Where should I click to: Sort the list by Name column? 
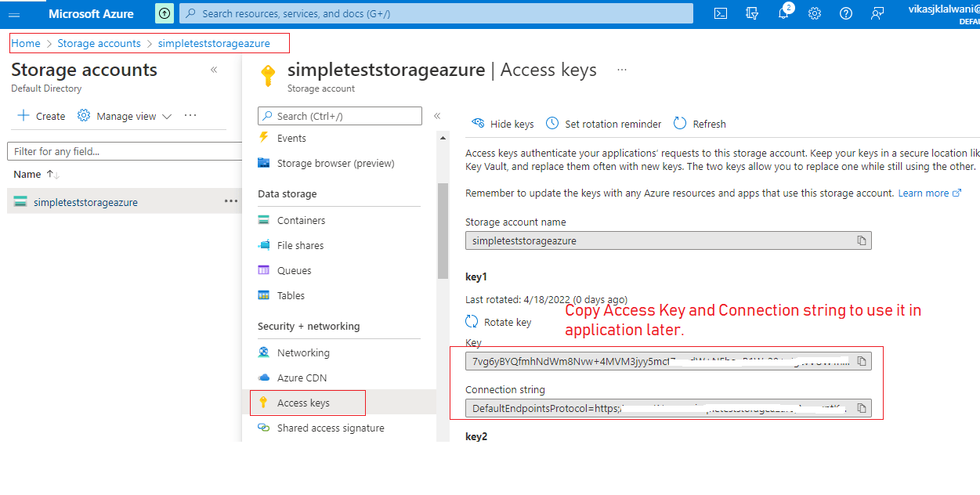point(36,174)
